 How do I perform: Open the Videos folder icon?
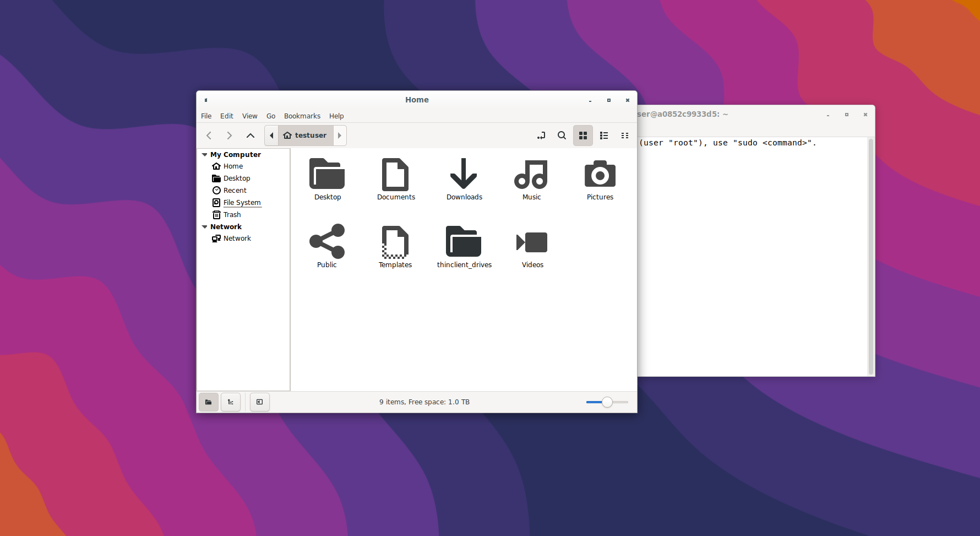coord(532,242)
